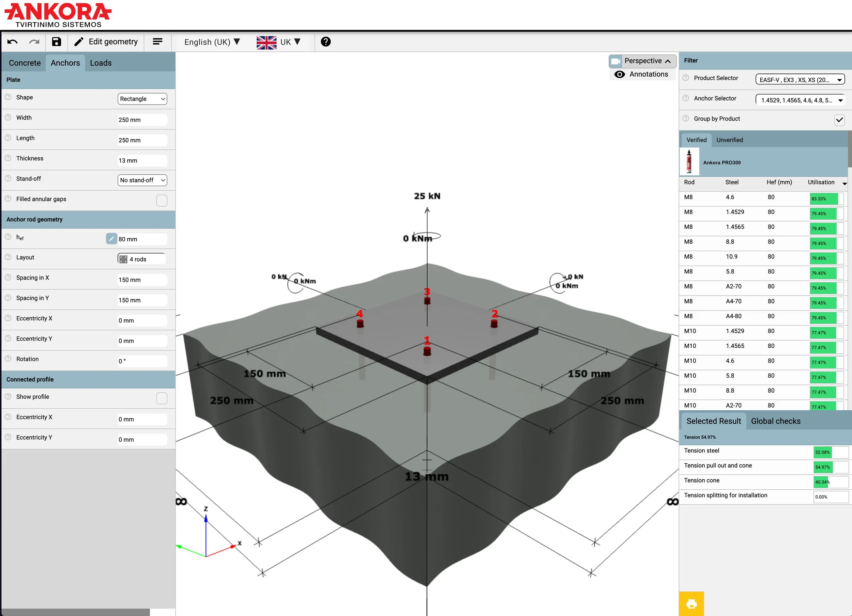
Task: Switch to the Loads tab
Action: click(101, 63)
